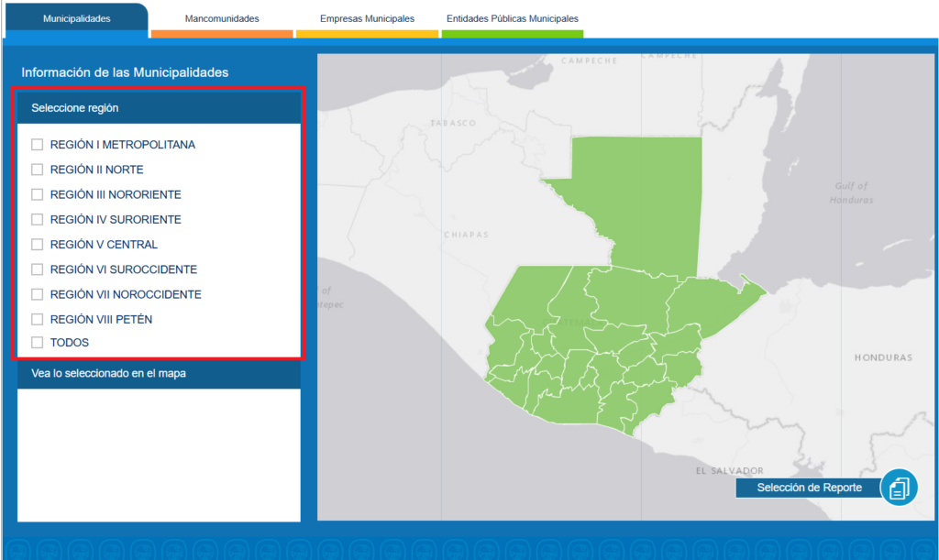Check the REGIÓN VII NOROCCIDENTE checkbox

pyautogui.click(x=38, y=294)
